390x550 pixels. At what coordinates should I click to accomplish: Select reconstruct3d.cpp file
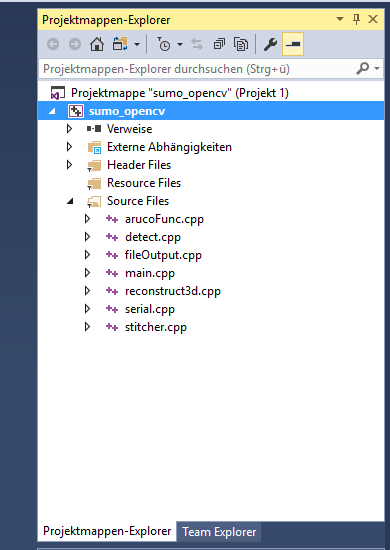(x=173, y=291)
